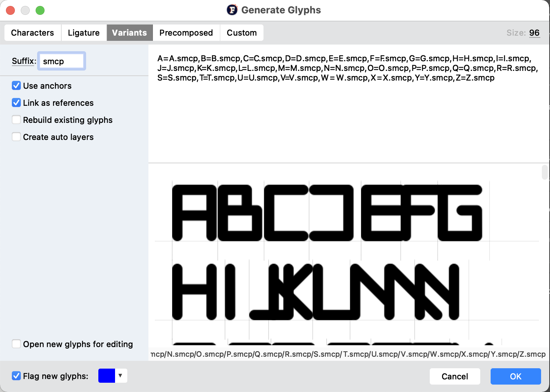Click inside the glyph definitions text area
The height and width of the screenshot is (392, 550).
[348, 119]
